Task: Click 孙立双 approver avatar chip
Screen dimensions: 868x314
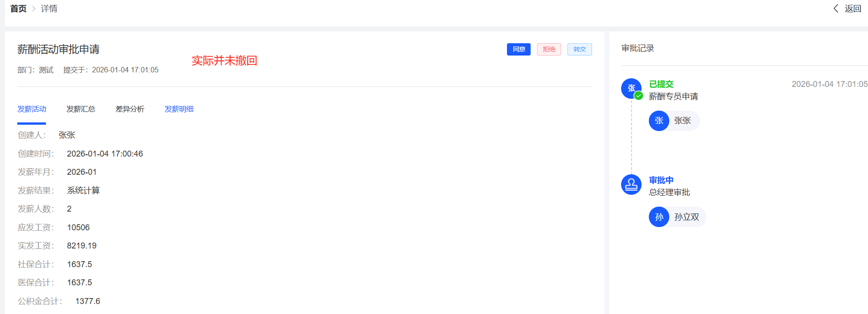Action: [677, 217]
